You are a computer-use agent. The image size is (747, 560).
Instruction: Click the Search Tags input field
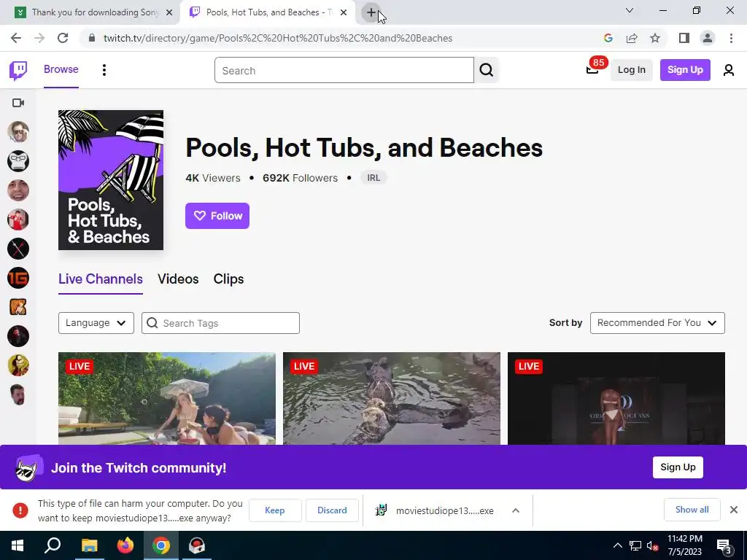[x=220, y=323]
